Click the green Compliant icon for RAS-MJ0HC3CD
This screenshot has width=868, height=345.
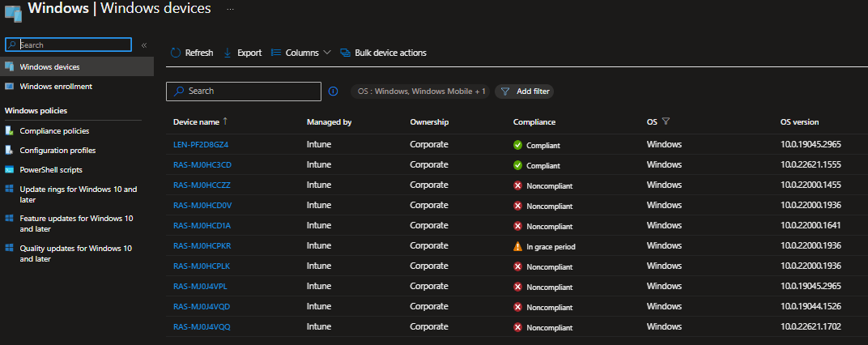[x=517, y=165]
